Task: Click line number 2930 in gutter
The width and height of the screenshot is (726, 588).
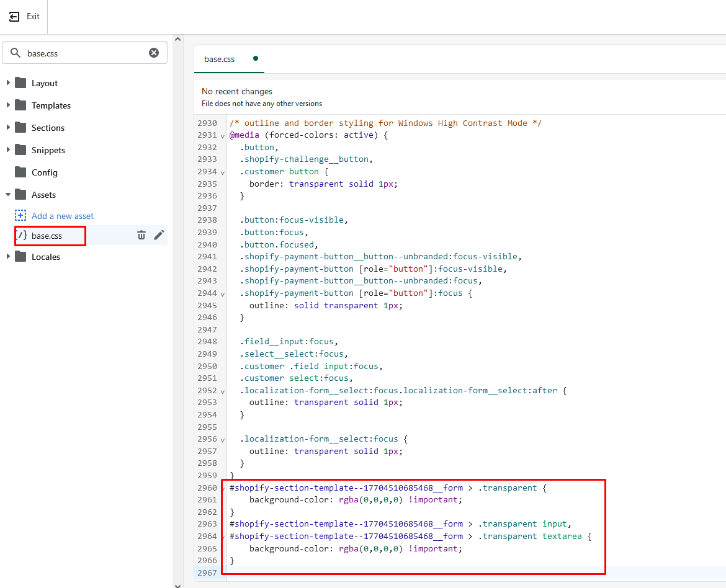Action: [x=207, y=123]
